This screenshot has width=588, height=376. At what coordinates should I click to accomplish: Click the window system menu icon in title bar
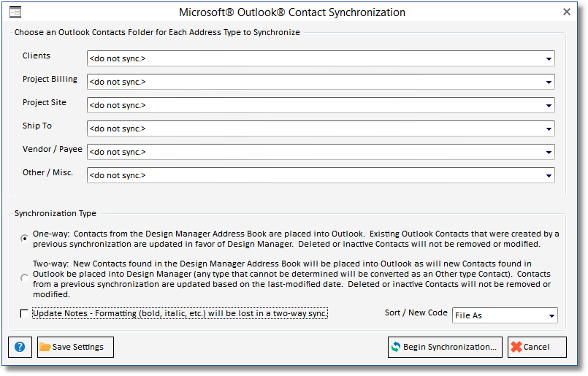pos(15,12)
